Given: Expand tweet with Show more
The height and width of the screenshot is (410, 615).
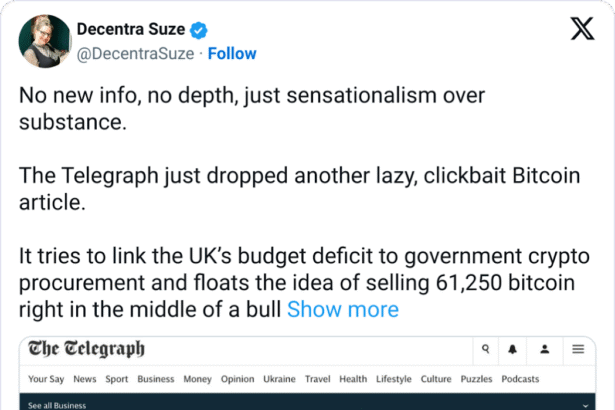Looking at the screenshot, I should pyautogui.click(x=342, y=309).
